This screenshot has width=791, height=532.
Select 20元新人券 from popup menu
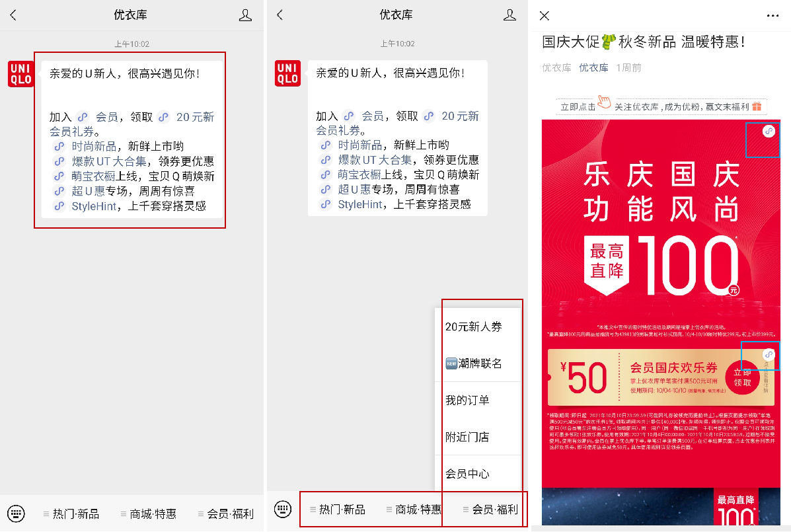click(478, 326)
